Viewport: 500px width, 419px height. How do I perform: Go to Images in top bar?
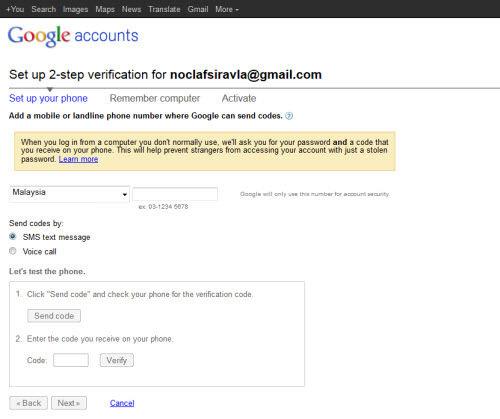coord(75,9)
